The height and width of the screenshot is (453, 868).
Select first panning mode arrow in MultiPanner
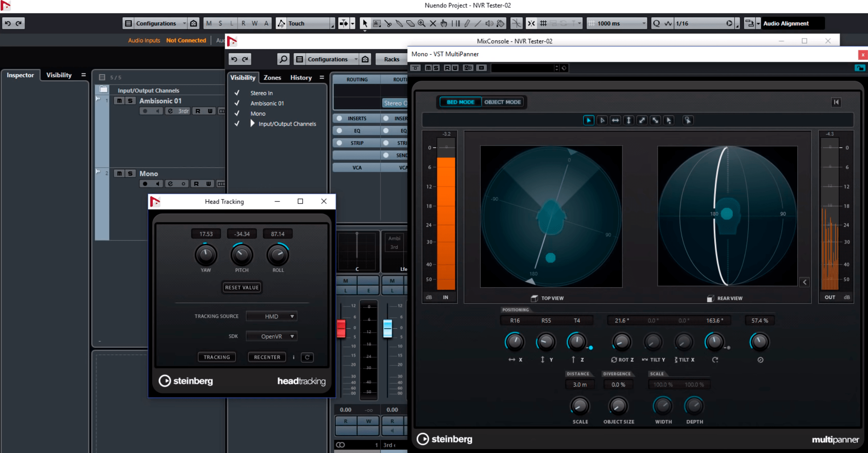coord(588,120)
